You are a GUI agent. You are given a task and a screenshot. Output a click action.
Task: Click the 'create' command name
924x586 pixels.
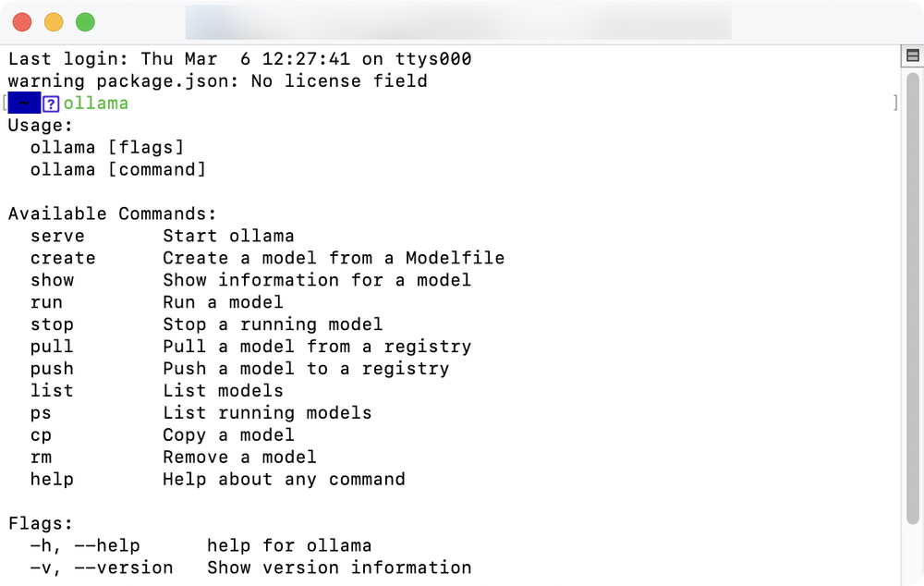tap(63, 258)
